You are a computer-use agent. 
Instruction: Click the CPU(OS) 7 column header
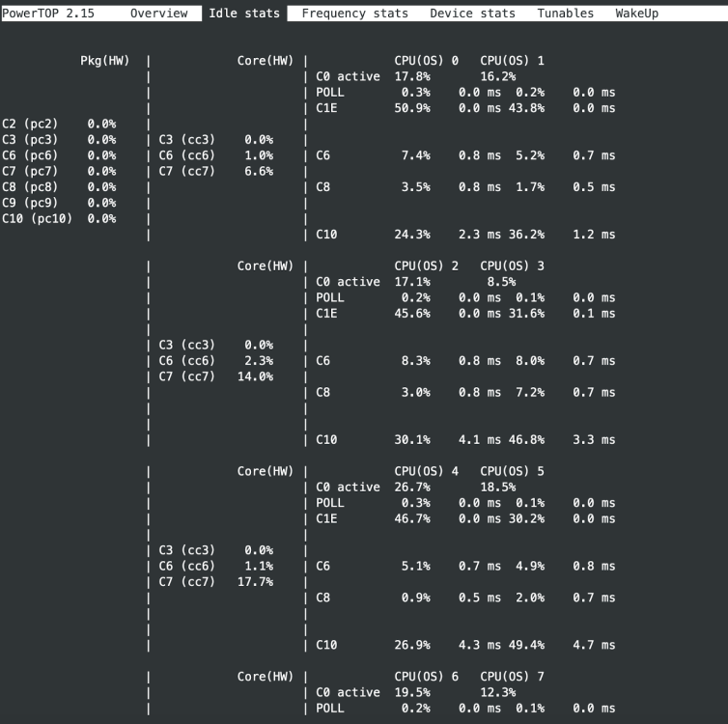[512, 676]
